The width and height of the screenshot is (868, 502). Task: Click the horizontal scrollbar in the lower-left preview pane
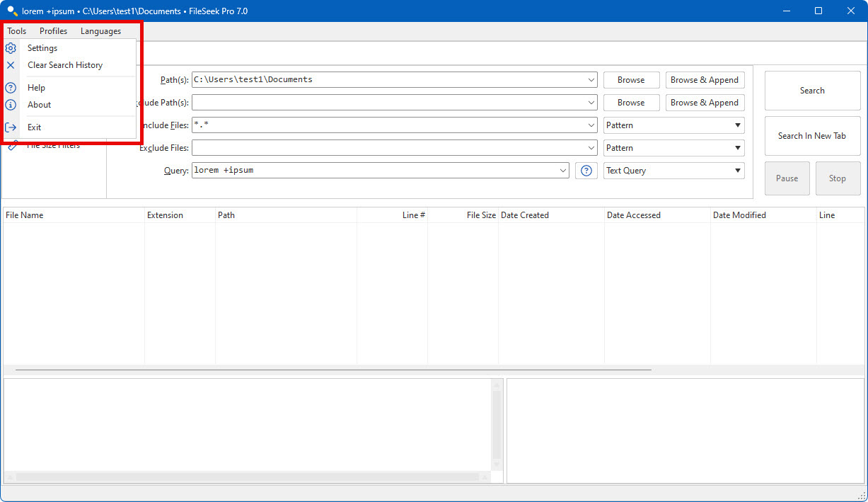[248, 477]
